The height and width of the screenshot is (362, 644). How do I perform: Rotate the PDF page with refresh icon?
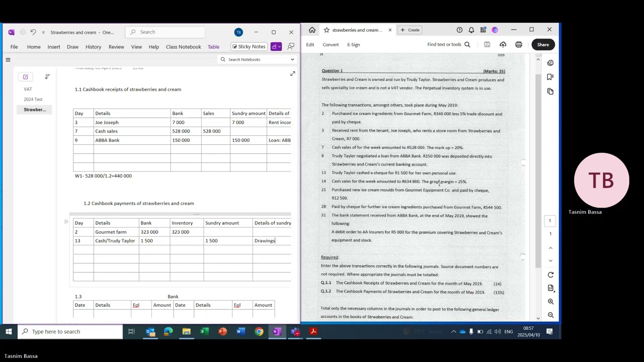pyautogui.click(x=550, y=275)
